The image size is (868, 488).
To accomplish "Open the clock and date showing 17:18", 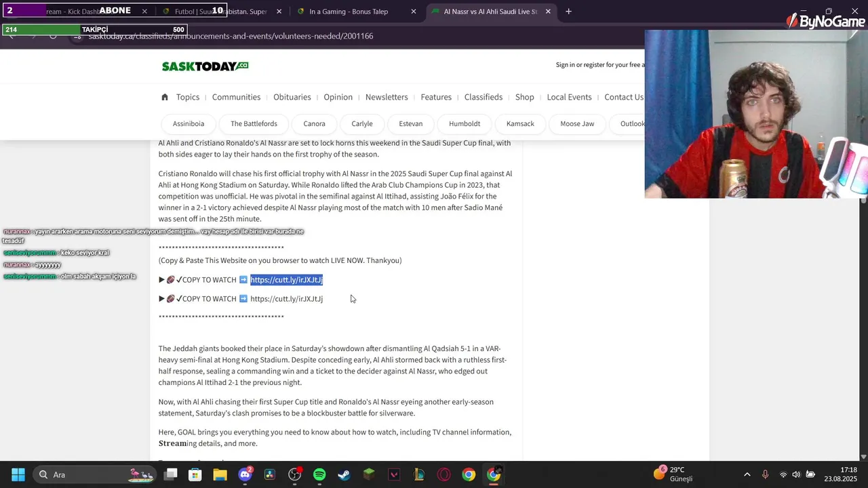I will pos(841,474).
